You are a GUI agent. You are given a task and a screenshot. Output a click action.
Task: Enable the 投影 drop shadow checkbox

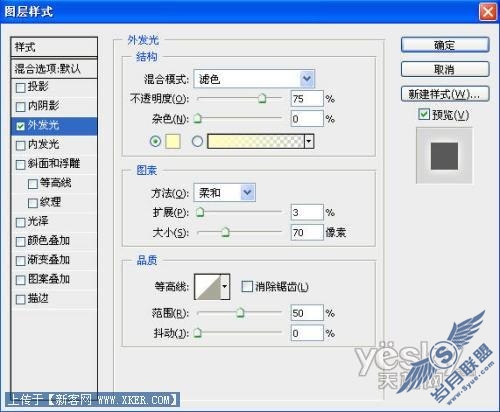click(20, 88)
